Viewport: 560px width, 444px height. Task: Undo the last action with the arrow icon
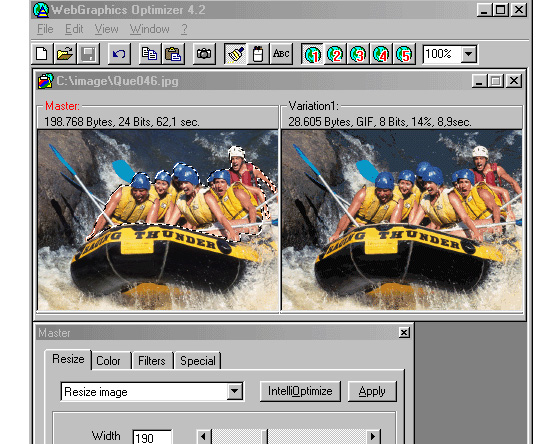tap(119, 54)
